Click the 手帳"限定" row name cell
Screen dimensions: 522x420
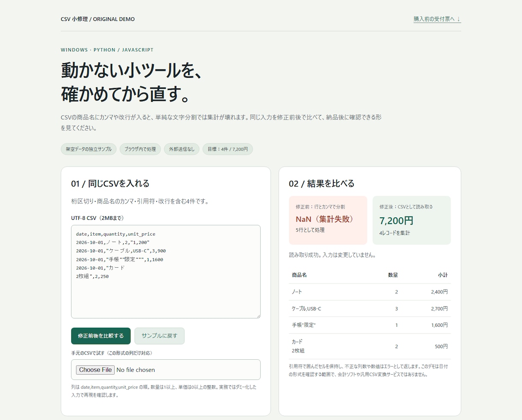tap(304, 325)
